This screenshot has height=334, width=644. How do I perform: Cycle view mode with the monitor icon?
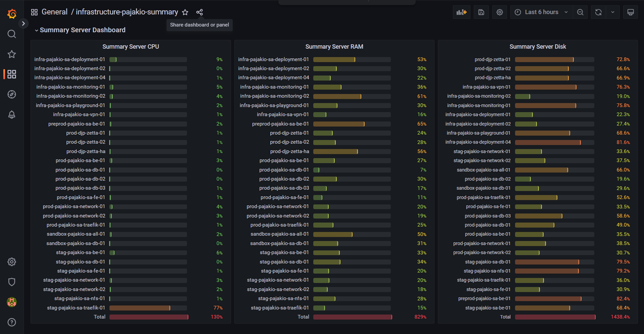point(631,12)
